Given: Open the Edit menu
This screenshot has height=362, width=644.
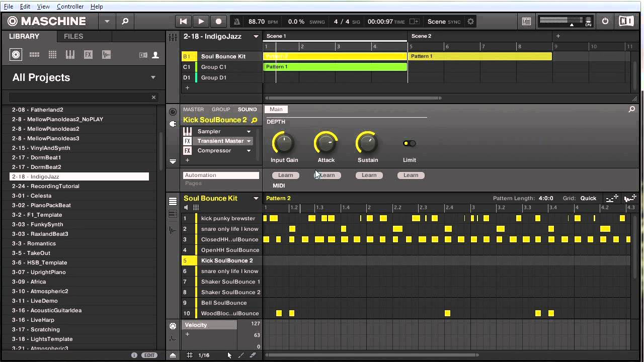Looking at the screenshot, I should (25, 7).
